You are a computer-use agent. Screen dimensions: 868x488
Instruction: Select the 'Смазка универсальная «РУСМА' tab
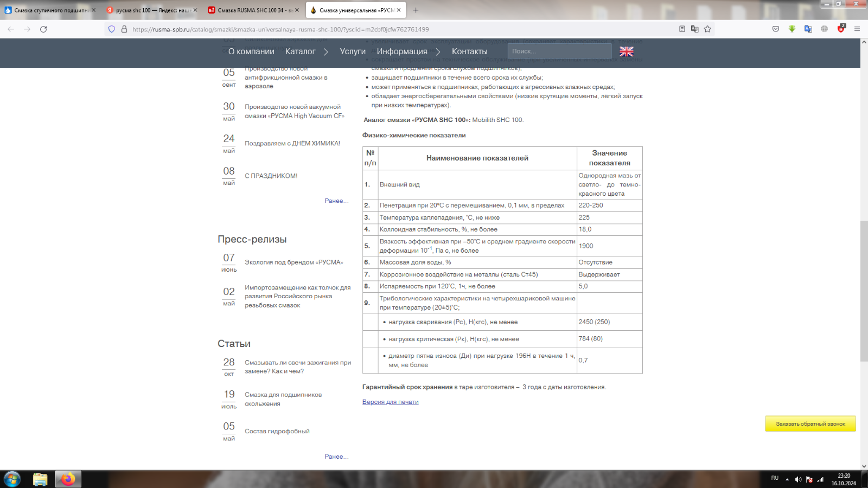pyautogui.click(x=355, y=10)
